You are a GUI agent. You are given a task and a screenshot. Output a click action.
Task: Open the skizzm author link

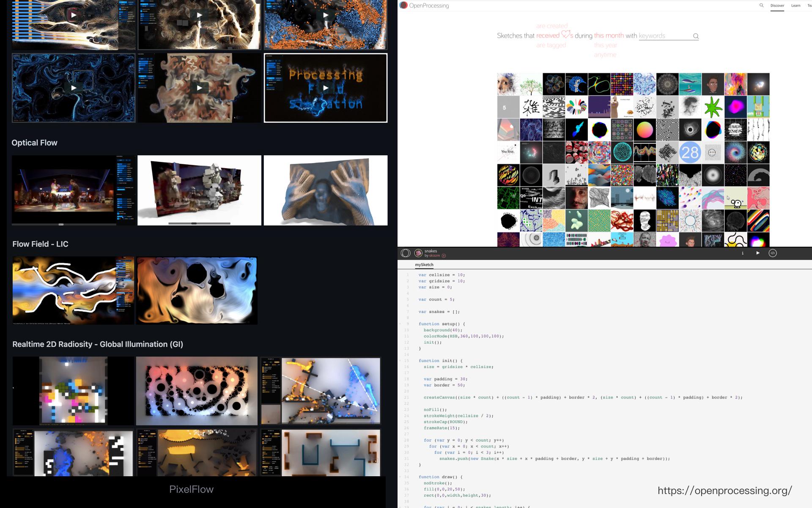pyautogui.click(x=434, y=256)
